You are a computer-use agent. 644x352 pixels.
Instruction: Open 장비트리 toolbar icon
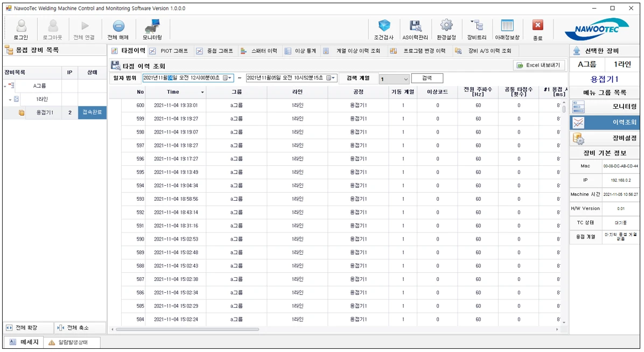(477, 25)
